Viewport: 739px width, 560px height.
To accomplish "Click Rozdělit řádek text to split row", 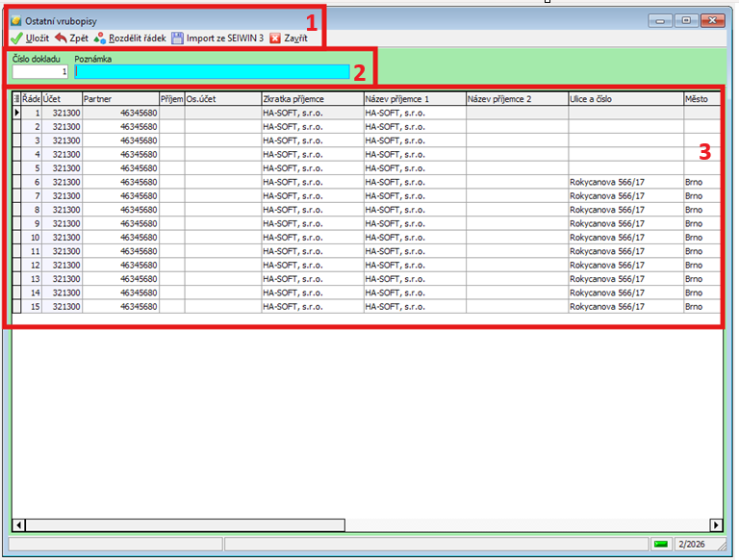I will click(x=138, y=38).
